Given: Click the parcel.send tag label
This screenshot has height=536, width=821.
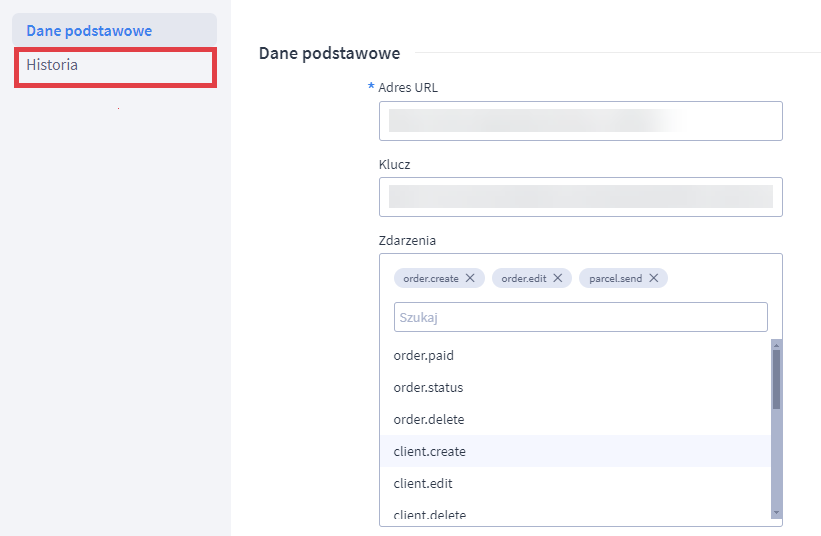Looking at the screenshot, I should pos(616,278).
